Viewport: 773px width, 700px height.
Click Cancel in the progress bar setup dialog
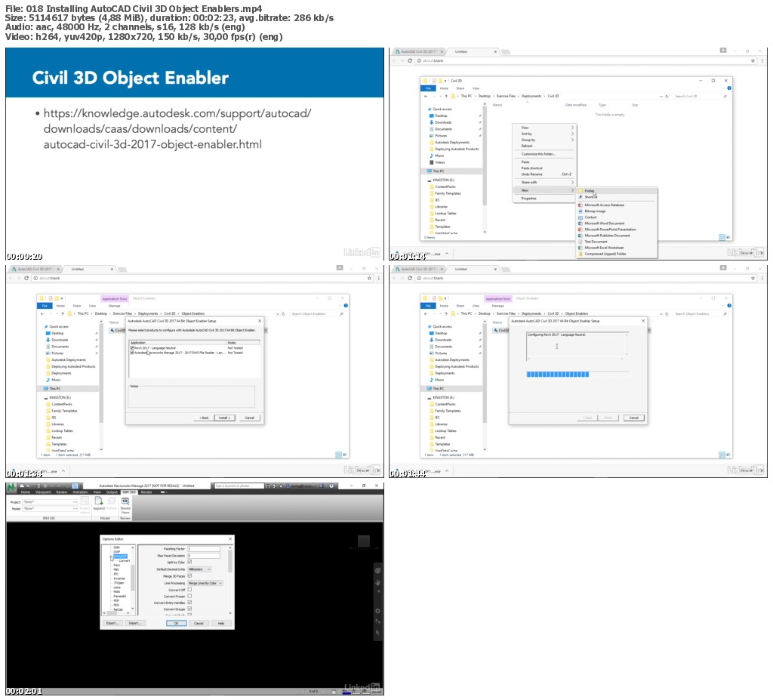click(633, 418)
